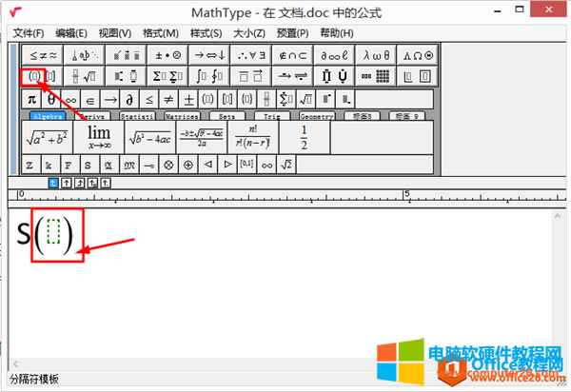Switch to the Matrices tab
Viewport: 571px width, 392px height.
pos(182,116)
